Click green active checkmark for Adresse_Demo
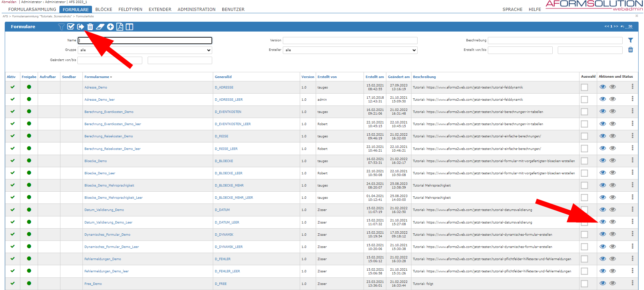The height and width of the screenshot is (290, 644). 13,87
